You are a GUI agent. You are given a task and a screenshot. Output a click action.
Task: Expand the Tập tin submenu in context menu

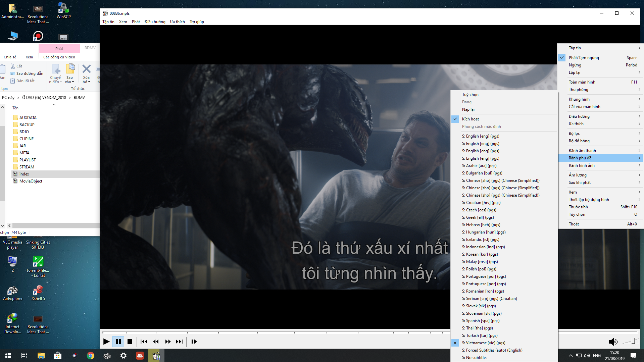pyautogui.click(x=601, y=48)
